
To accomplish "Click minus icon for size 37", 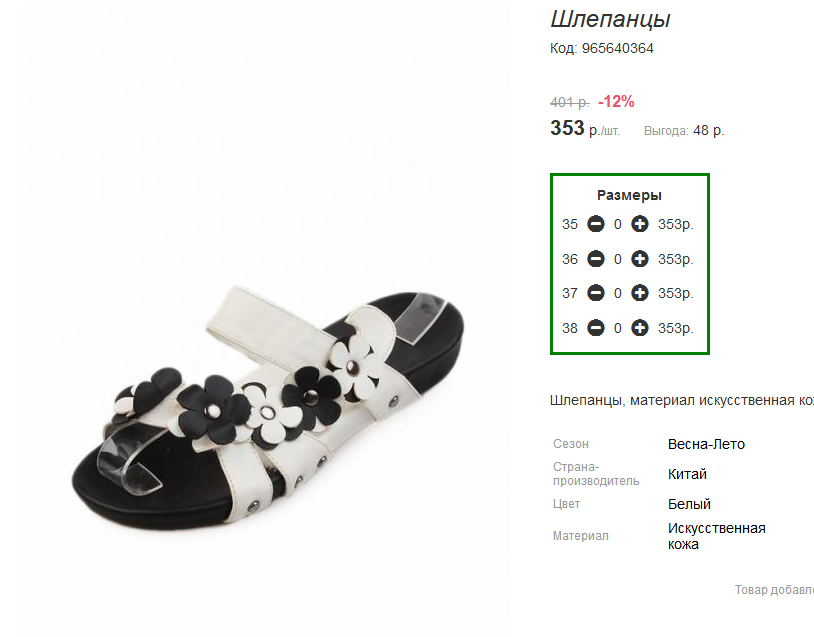I will coord(595,293).
